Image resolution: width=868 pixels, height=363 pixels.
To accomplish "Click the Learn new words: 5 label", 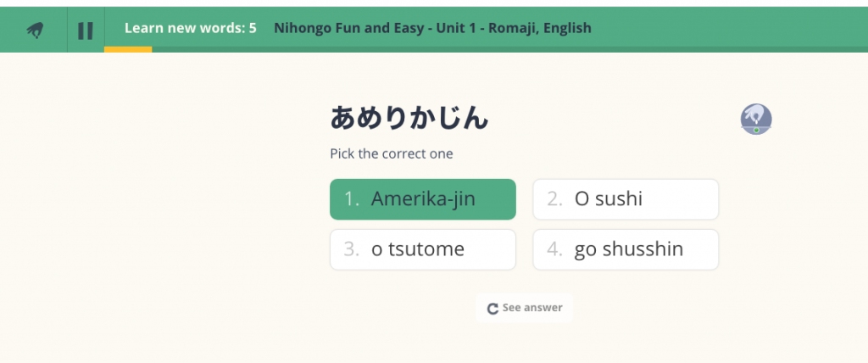I will click(x=190, y=28).
